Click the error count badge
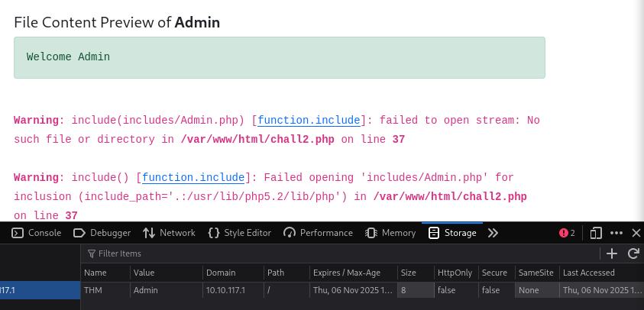Screen dimensions: 644x310 pos(567,233)
